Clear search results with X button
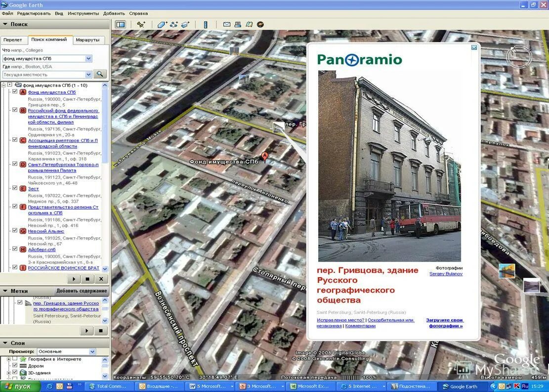The width and height of the screenshot is (549, 392). coord(101,279)
